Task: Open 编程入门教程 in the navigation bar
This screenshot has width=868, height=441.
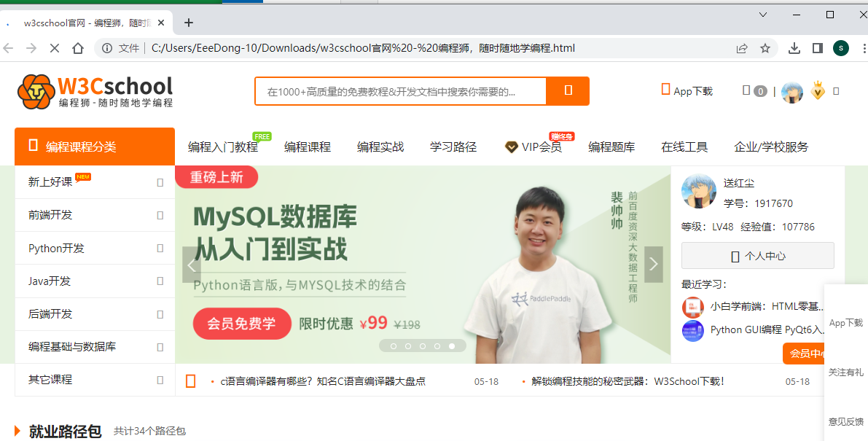Action: [223, 147]
